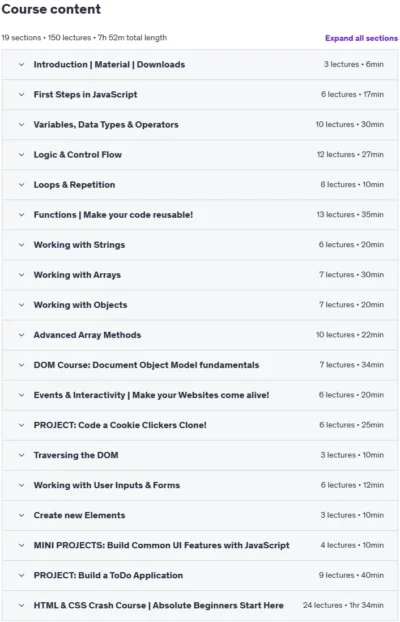This screenshot has width=400, height=622.
Task: Open the Variables, Data Types & Operators chevron
Action: point(21,125)
